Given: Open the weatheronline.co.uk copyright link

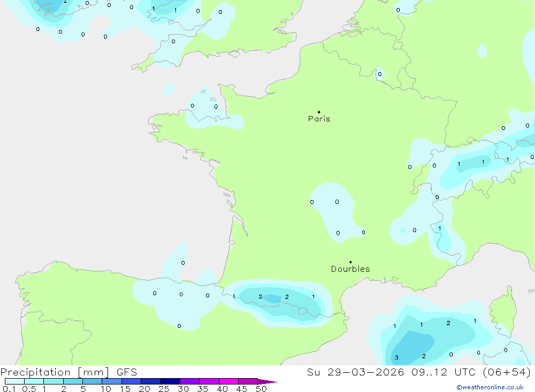Looking at the screenshot, I should click(x=490, y=387).
